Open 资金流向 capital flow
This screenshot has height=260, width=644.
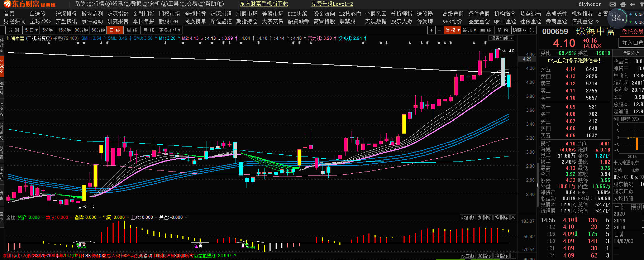click(324, 14)
